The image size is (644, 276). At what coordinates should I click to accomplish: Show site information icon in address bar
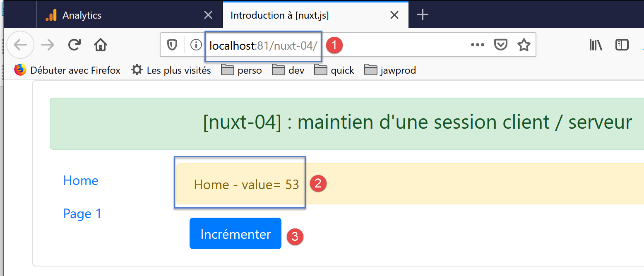[x=195, y=45]
